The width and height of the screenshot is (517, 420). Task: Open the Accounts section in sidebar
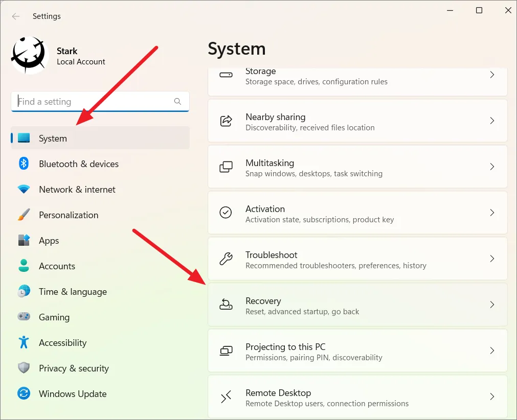57,266
